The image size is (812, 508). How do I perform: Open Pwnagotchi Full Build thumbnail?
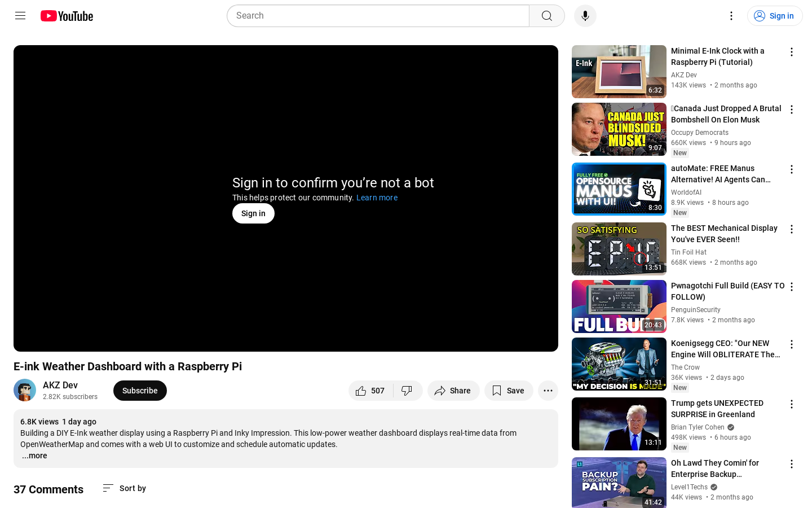click(x=619, y=306)
